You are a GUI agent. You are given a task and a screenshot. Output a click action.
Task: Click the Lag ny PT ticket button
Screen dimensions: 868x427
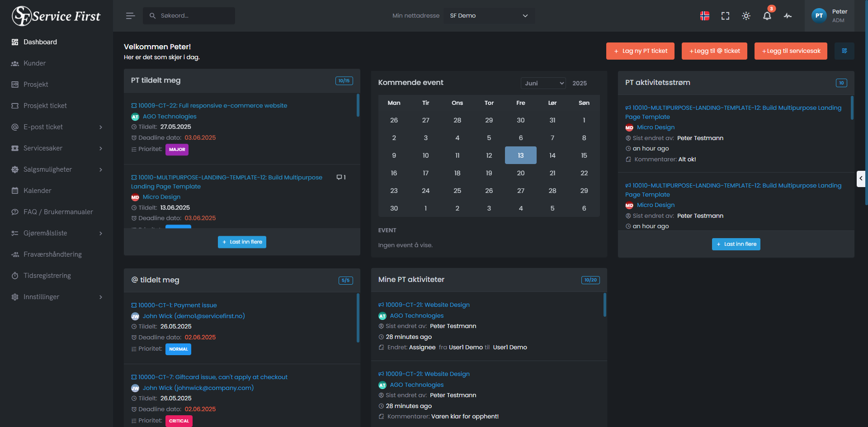(x=640, y=51)
